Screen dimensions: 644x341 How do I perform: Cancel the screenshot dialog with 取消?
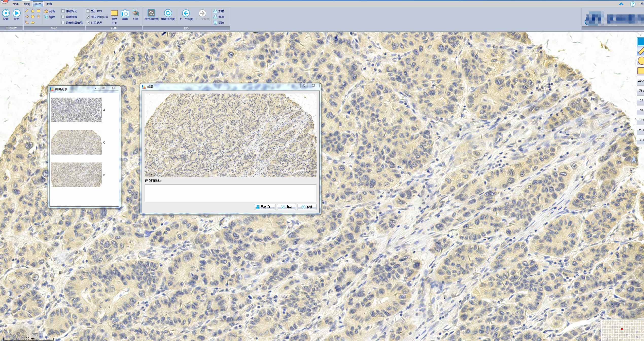pos(307,207)
